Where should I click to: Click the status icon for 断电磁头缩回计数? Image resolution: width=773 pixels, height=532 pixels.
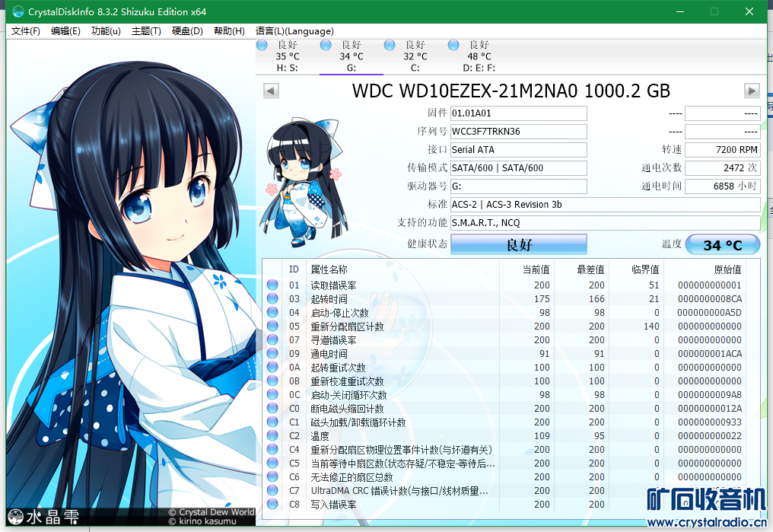[x=272, y=408]
